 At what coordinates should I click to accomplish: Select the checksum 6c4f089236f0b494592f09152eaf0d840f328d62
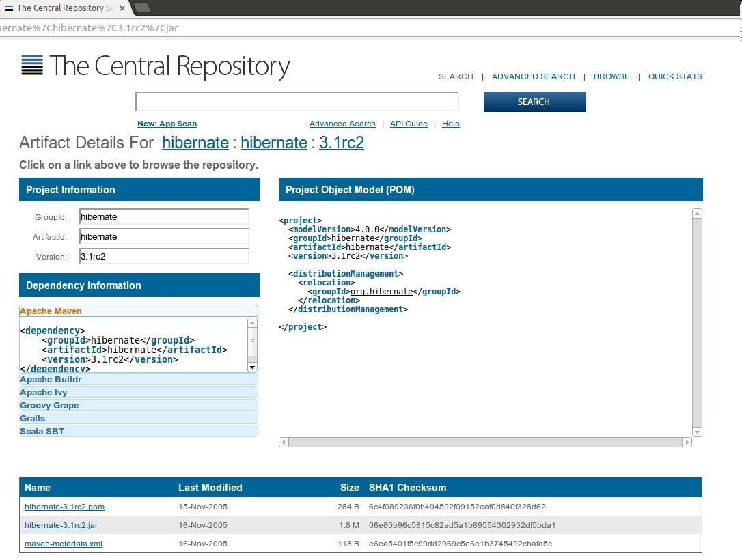[x=457, y=507]
